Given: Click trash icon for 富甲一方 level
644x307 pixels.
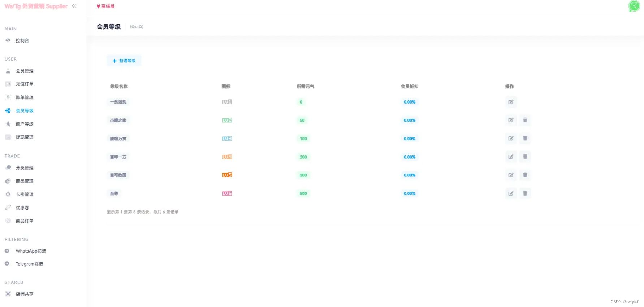Looking at the screenshot, I should [525, 157].
